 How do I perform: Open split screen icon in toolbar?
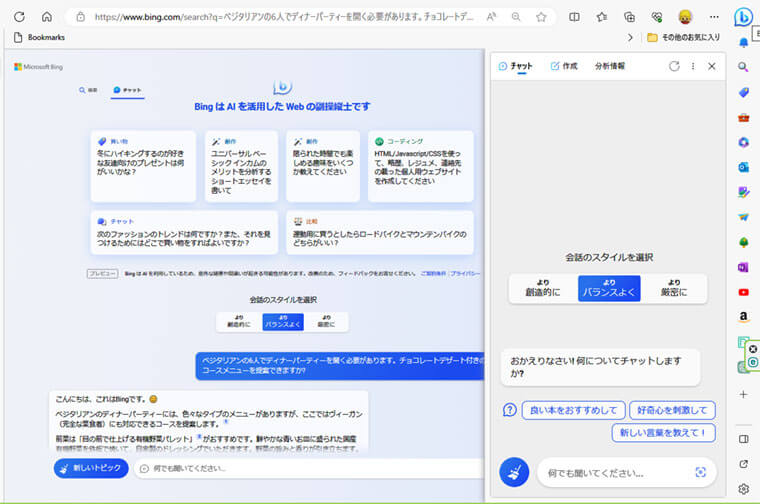pos(574,17)
